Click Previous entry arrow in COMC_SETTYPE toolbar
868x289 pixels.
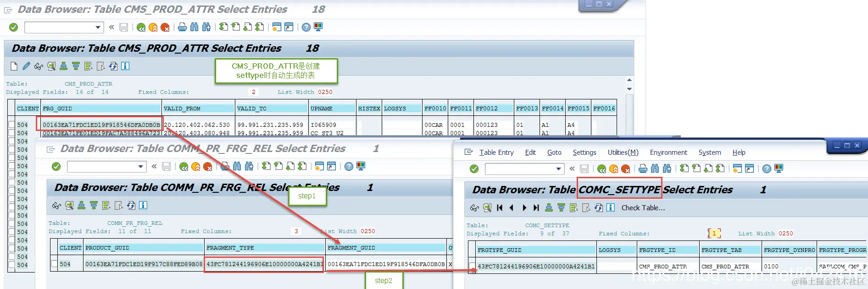[512, 208]
